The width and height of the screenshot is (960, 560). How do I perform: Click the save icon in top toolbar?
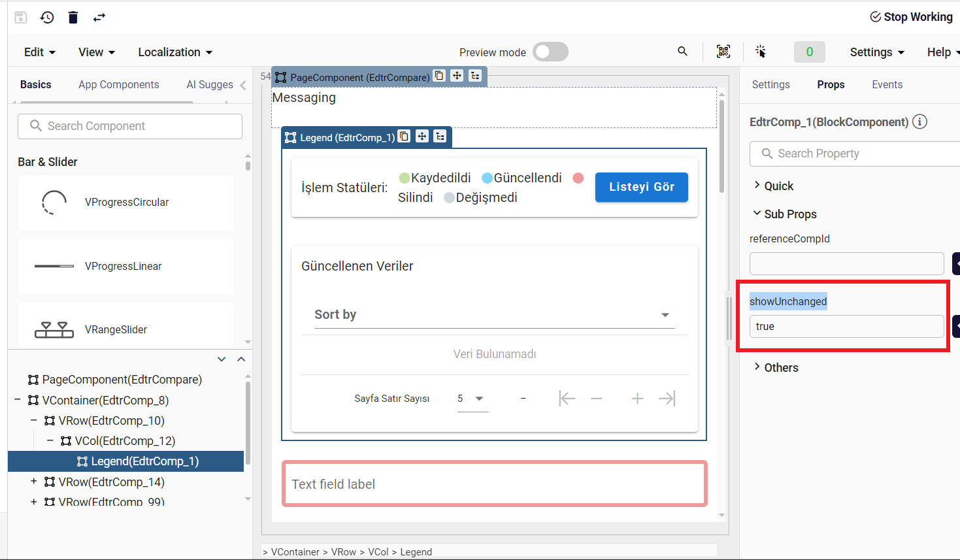[21, 18]
